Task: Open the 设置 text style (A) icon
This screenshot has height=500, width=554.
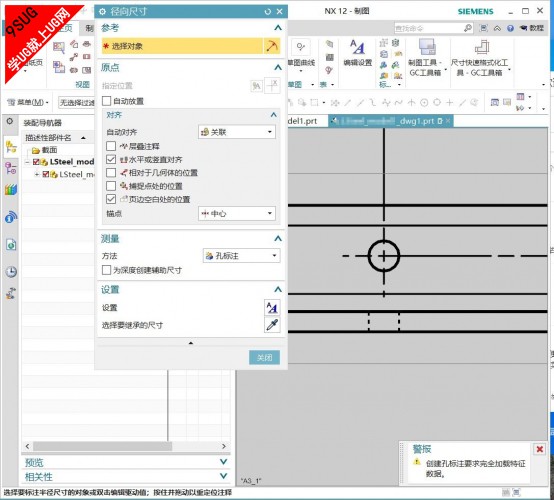Action: (x=272, y=307)
